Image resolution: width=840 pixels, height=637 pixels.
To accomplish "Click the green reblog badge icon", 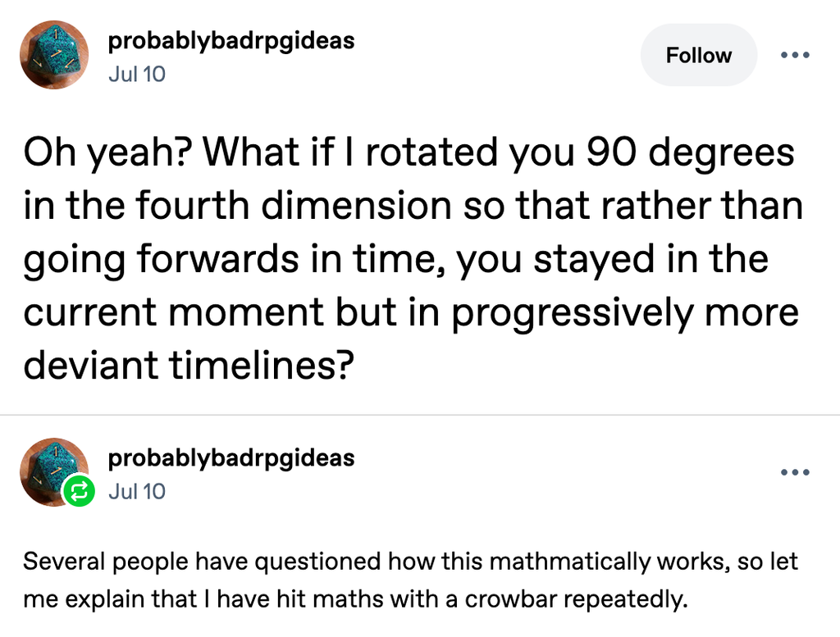I will [x=79, y=491].
